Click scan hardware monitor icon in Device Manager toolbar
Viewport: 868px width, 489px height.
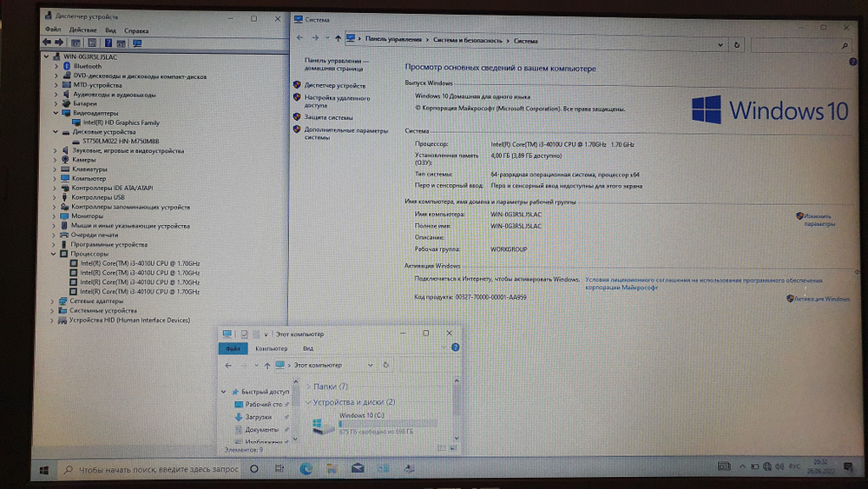click(137, 43)
